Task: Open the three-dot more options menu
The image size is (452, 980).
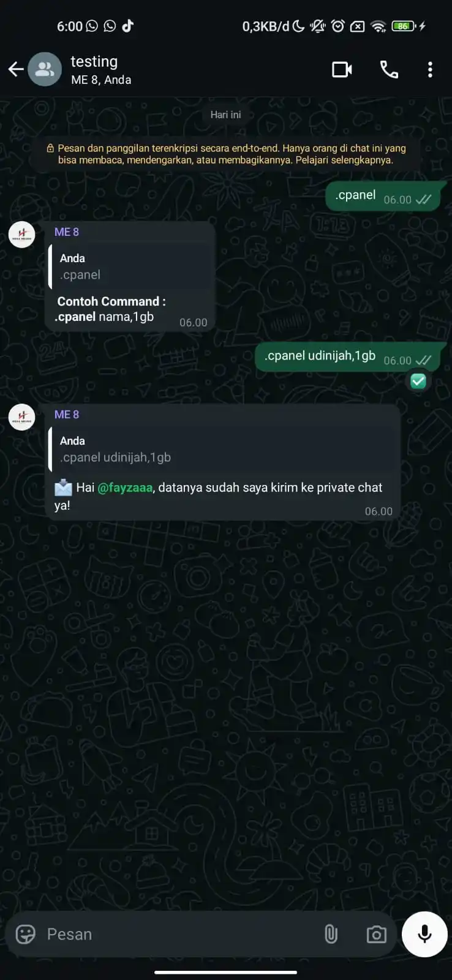Action: pos(430,69)
